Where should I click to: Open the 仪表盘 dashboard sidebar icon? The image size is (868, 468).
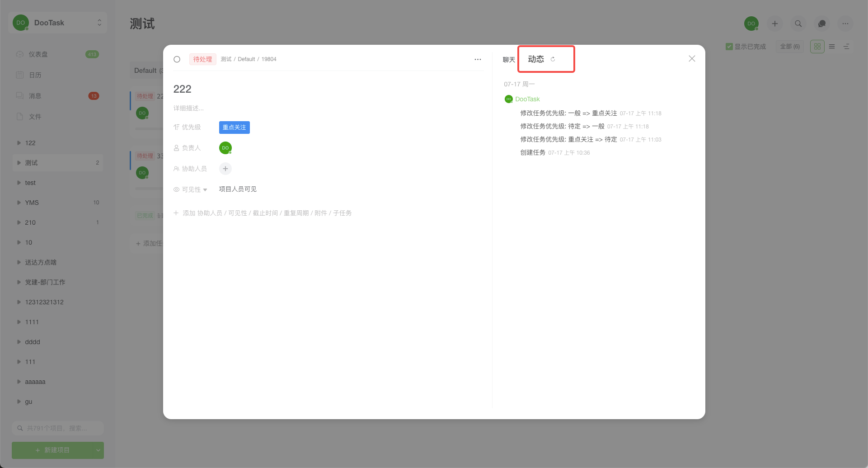[x=20, y=54]
